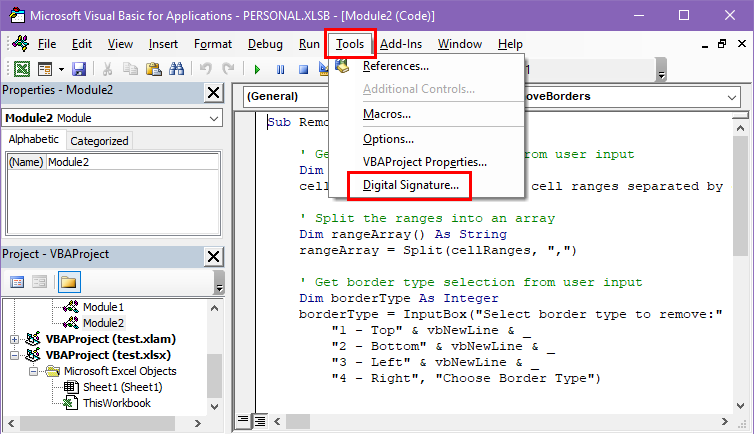Viewport: 754px width, 434px height.
Task: Click the Reset stop icon
Action: (x=303, y=69)
